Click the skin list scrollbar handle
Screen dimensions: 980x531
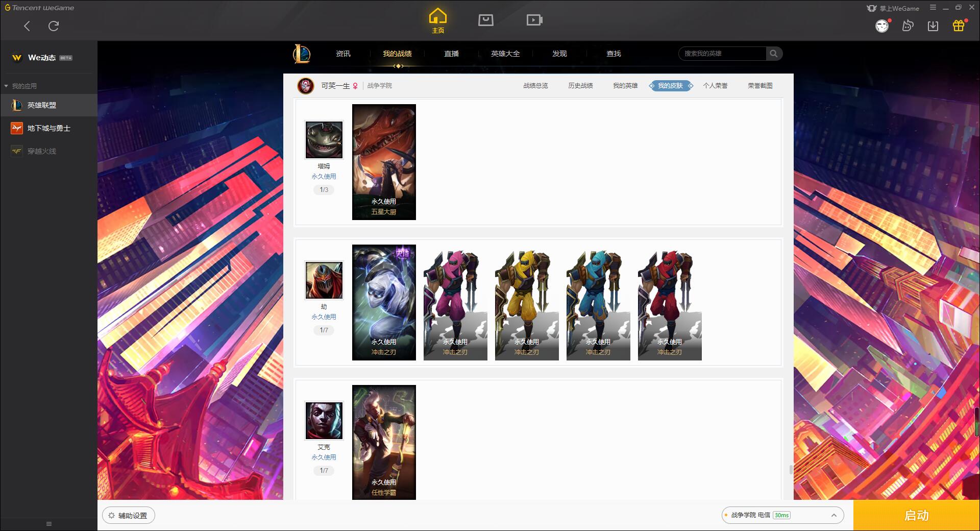[x=791, y=470]
